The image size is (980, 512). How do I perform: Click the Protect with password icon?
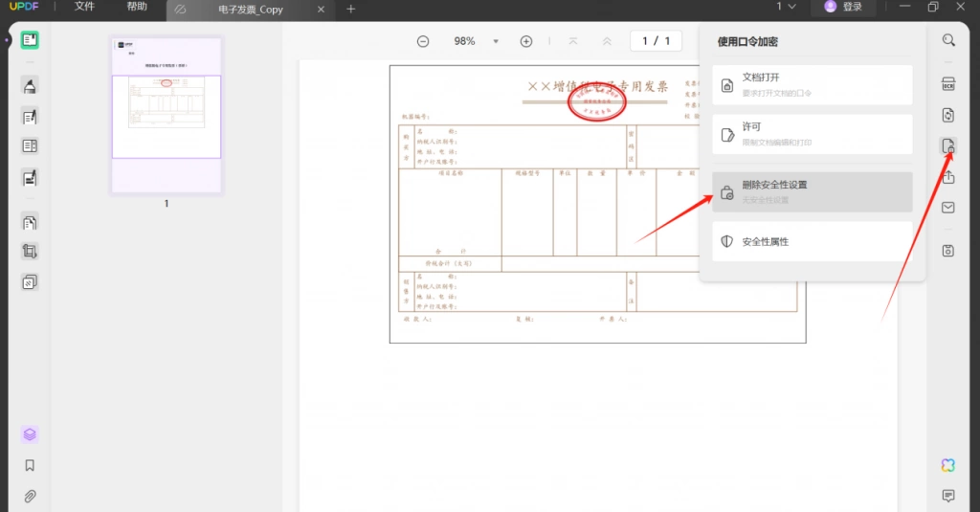click(x=948, y=146)
